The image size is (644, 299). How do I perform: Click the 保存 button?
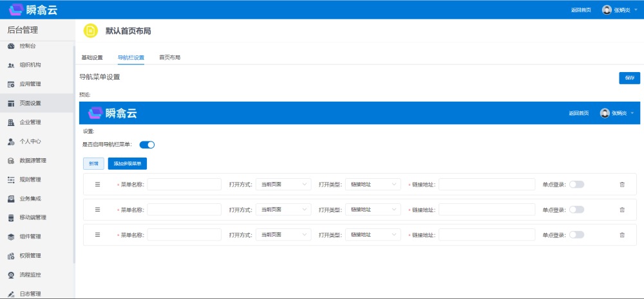click(629, 78)
